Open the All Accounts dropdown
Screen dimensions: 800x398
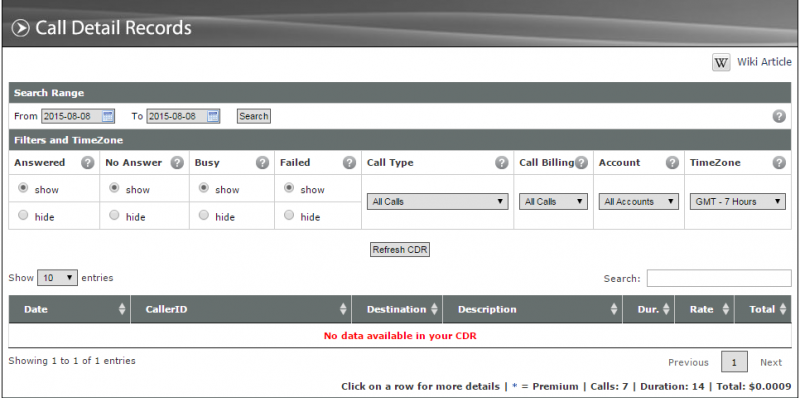pos(638,202)
